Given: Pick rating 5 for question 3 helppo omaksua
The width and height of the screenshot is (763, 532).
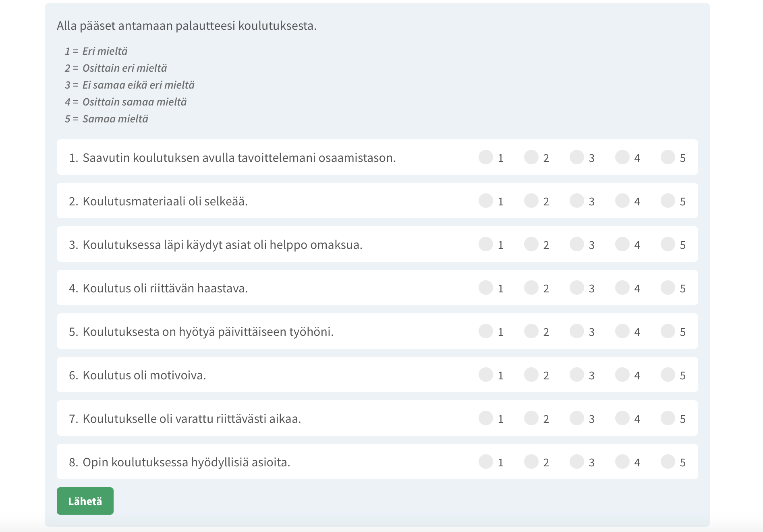Looking at the screenshot, I should point(668,244).
